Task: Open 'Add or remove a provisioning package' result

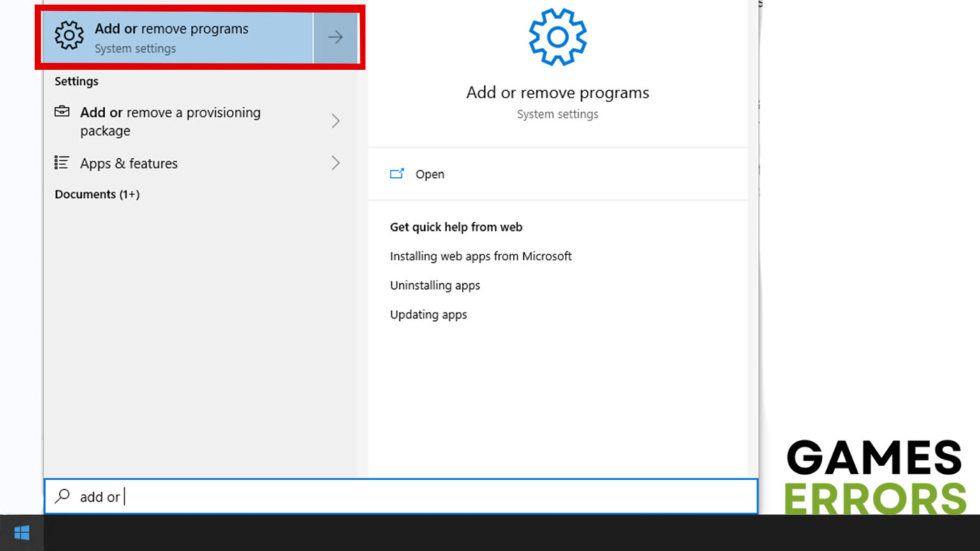Action: [170, 121]
